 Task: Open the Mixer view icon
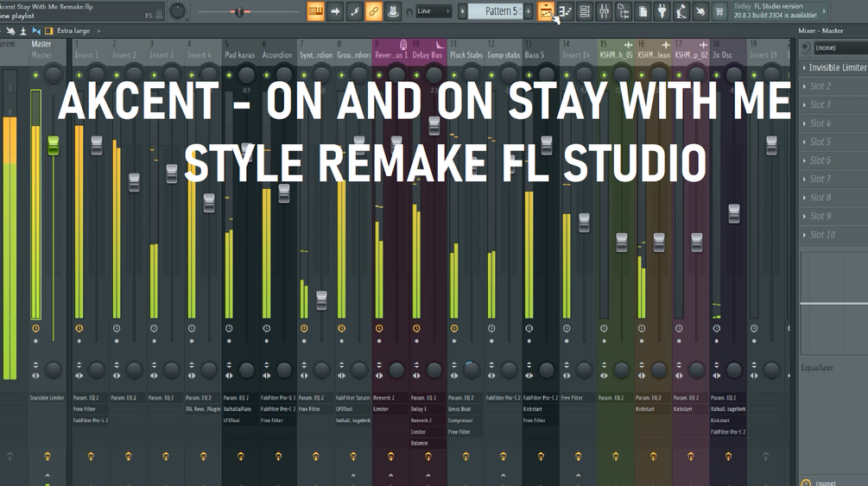point(604,11)
